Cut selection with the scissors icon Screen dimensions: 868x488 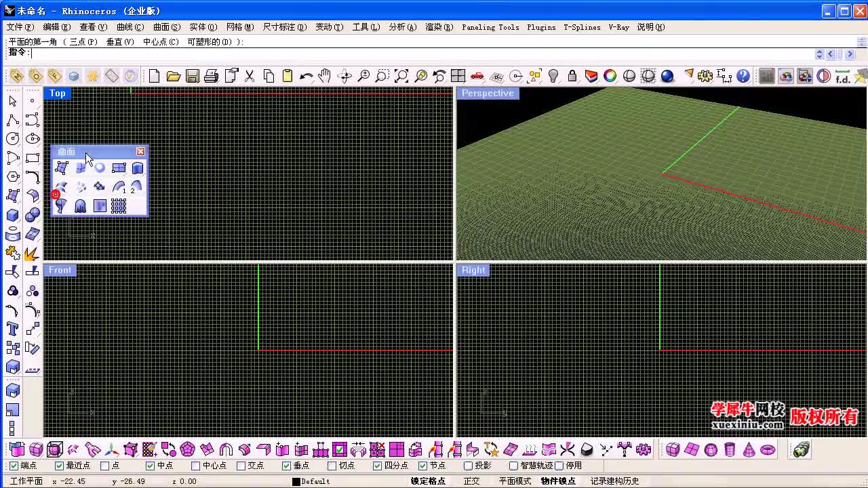pos(250,76)
